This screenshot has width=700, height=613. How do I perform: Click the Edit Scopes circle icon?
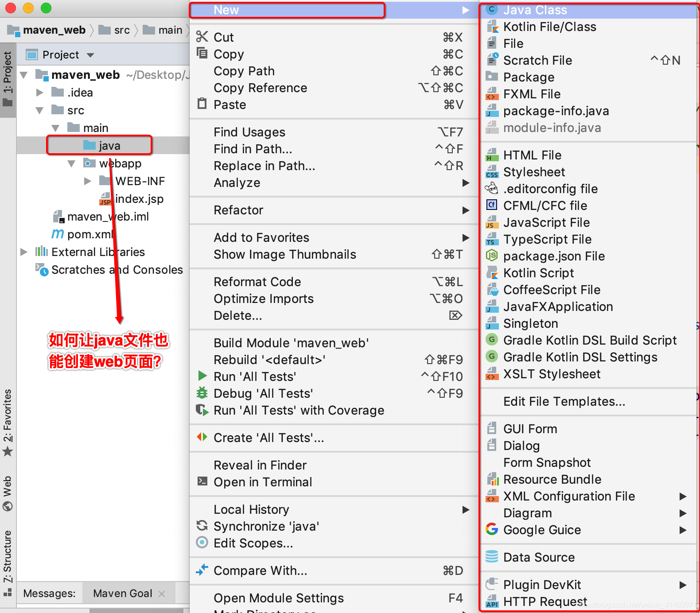pyautogui.click(x=202, y=542)
